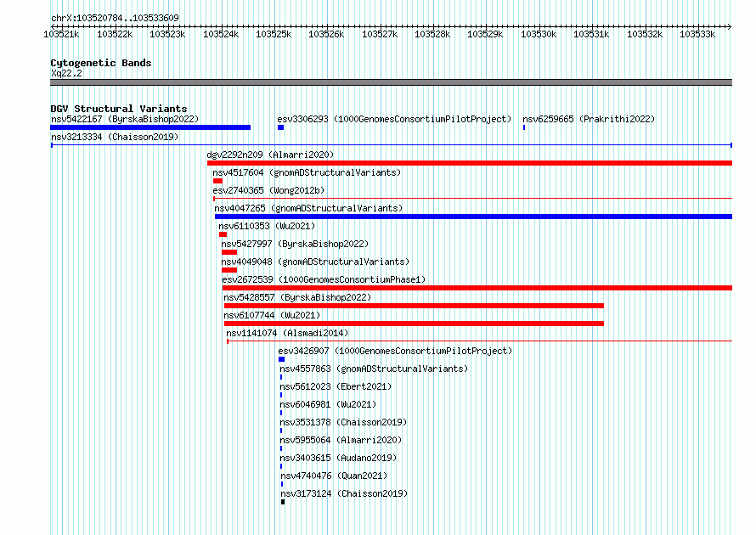Open esv2672539 (1000GenomesConsortiumPhase1) variant
Image resolution: width=756 pixels, height=535 pixels.
coord(324,279)
